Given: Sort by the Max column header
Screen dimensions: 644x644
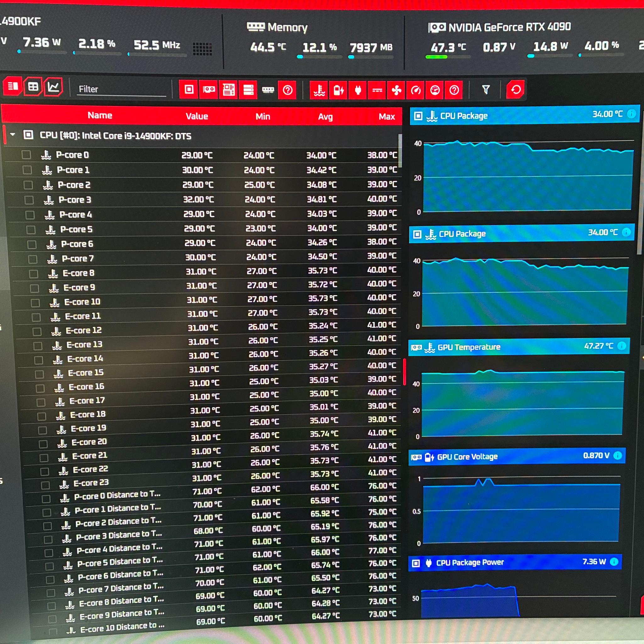Looking at the screenshot, I should pos(387,117).
